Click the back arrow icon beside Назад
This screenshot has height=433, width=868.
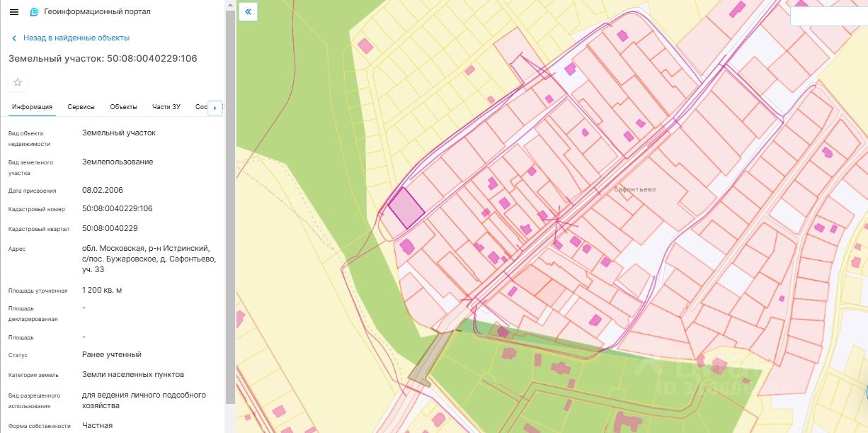click(x=14, y=38)
